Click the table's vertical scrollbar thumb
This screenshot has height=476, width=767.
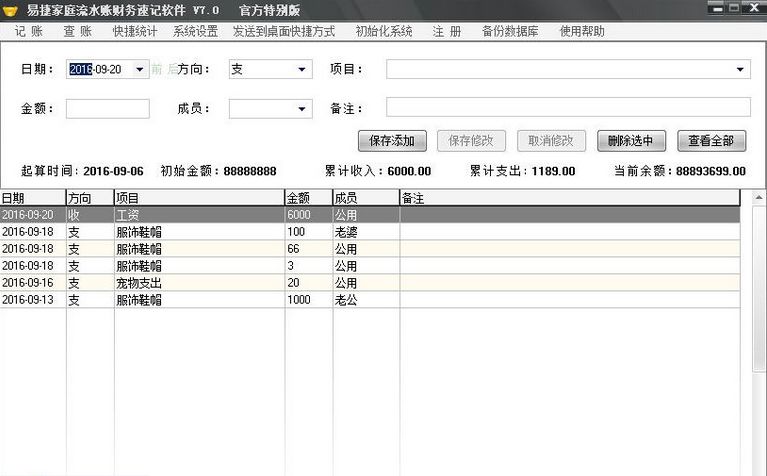click(759, 289)
